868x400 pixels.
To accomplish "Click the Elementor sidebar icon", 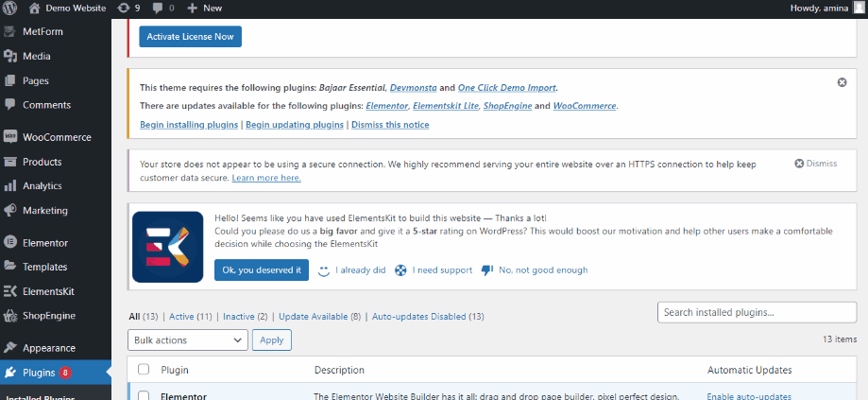I will point(9,243).
